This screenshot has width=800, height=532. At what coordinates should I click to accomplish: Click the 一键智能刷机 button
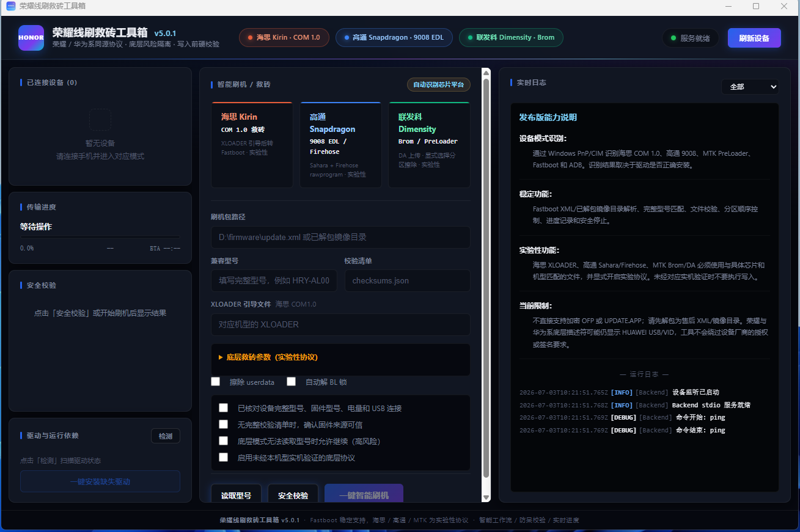364,494
